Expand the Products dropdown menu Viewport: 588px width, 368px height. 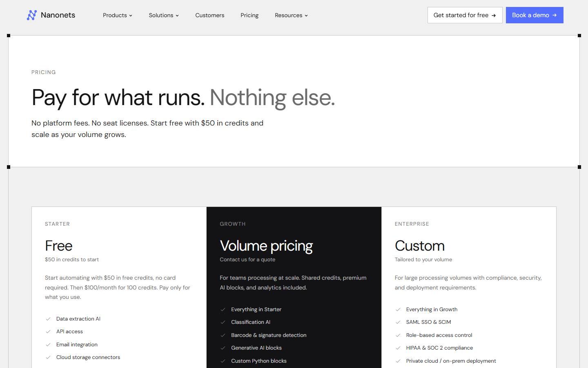coord(118,15)
